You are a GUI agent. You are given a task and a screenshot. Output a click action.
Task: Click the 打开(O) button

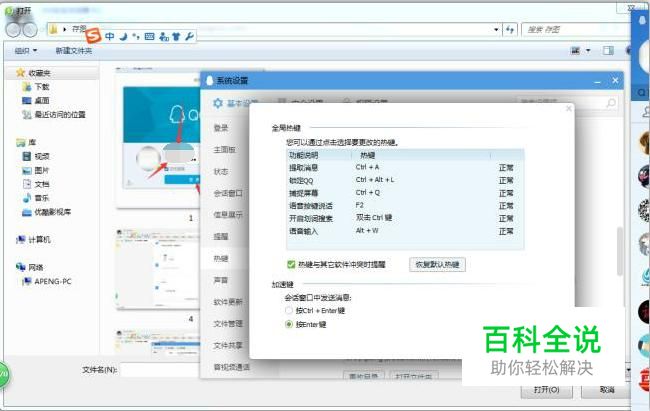[546, 390]
